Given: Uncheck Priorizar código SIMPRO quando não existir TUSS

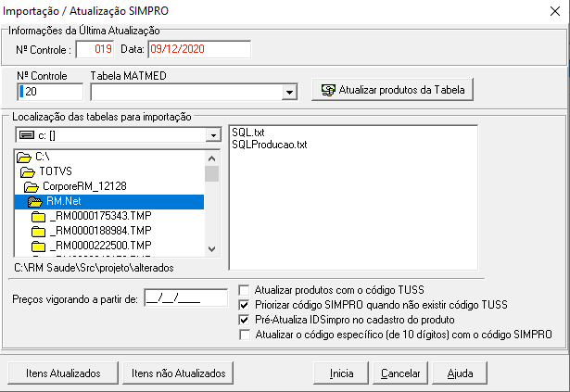Looking at the screenshot, I should click(245, 305).
